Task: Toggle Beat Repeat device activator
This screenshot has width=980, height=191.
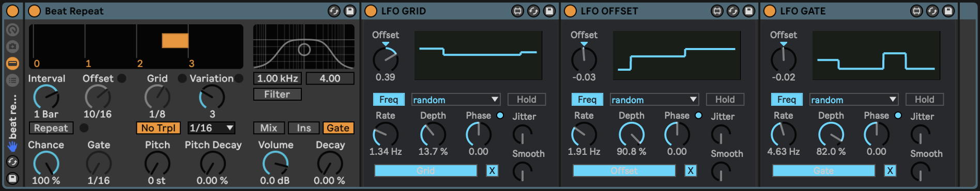Action: (34, 11)
